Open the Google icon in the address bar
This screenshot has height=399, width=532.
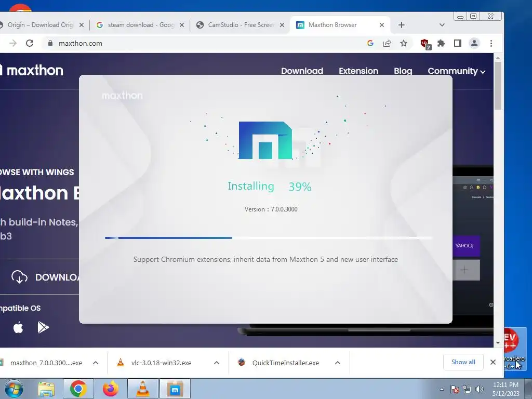click(x=370, y=43)
